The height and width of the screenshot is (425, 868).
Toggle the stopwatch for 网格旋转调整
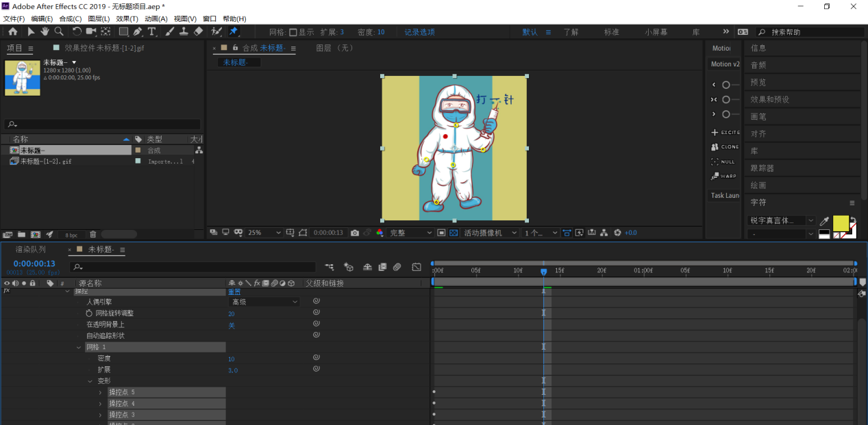point(88,313)
